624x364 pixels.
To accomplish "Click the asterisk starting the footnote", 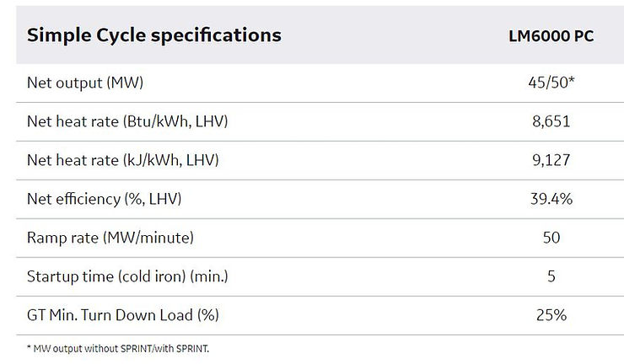I will coord(30,346).
